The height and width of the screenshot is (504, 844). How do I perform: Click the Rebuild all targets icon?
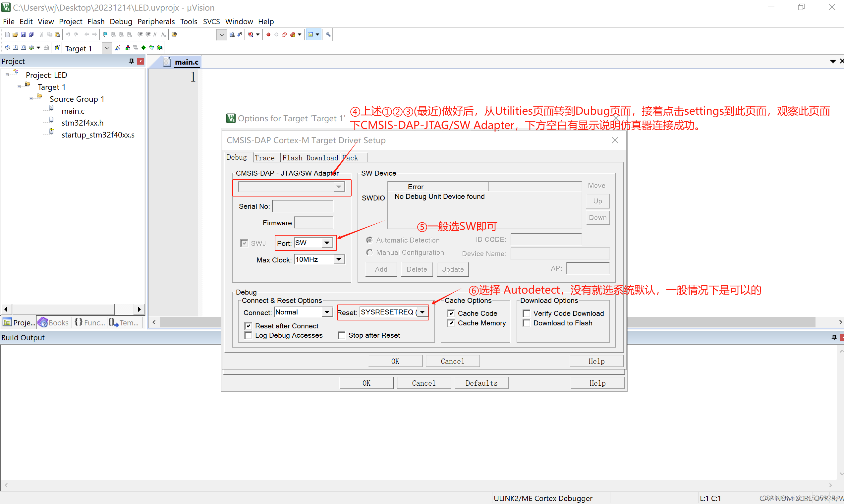coord(23,48)
